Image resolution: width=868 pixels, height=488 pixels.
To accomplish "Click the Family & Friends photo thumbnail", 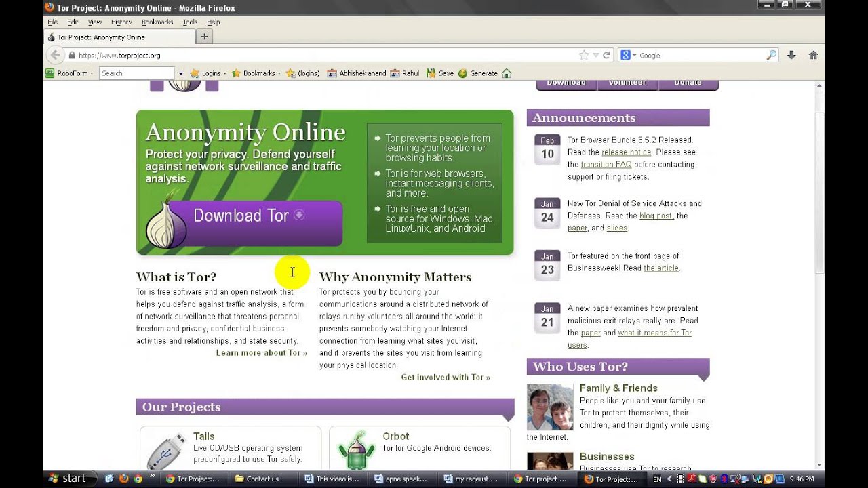I will 550,407.
